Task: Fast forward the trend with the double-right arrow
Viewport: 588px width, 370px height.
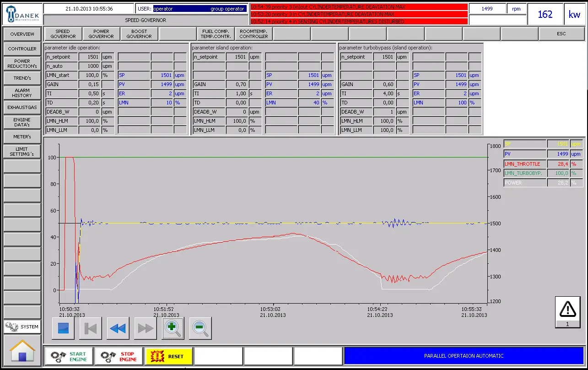Action: [x=145, y=328]
